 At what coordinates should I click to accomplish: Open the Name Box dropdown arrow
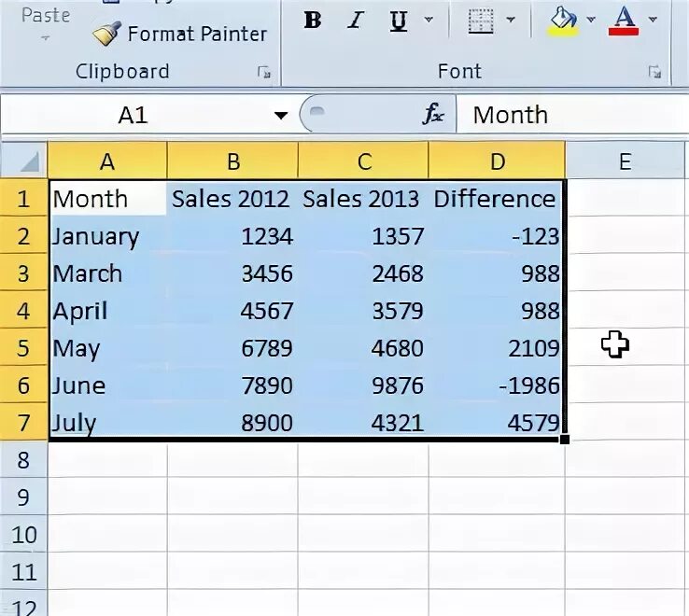click(x=280, y=116)
